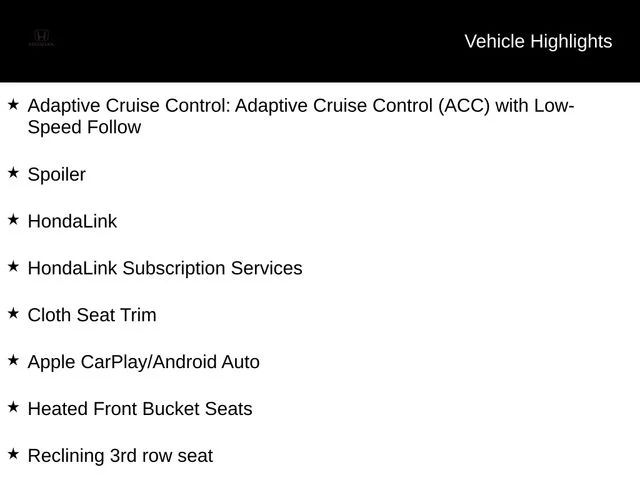Click the star bullet next to Spoiler

(x=13, y=173)
